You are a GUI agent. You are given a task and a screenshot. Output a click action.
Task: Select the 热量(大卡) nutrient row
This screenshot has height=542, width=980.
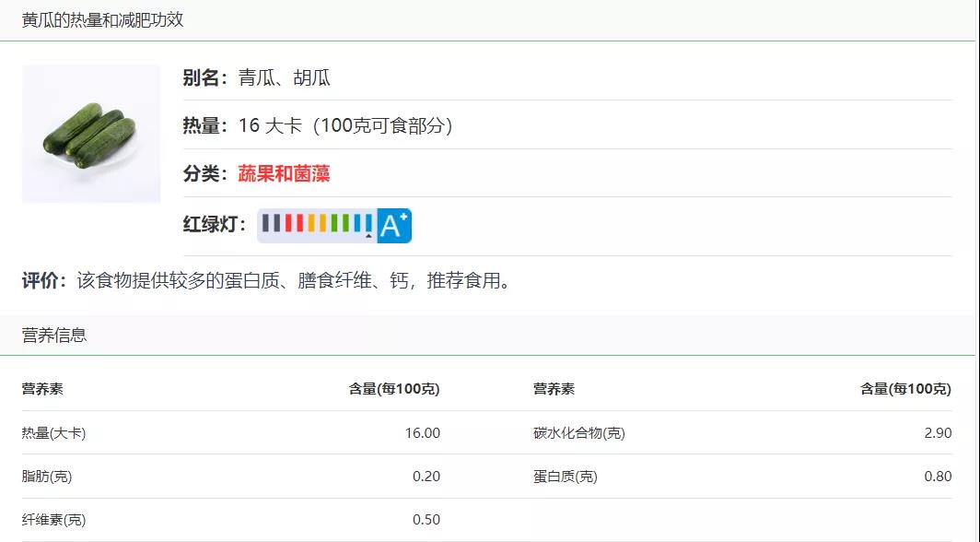(x=231, y=432)
